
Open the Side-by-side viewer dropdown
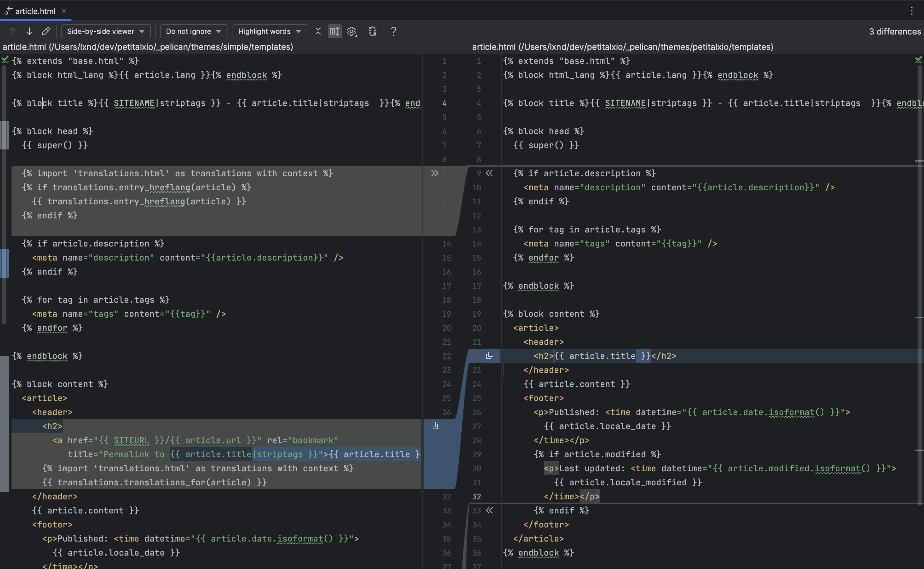point(106,31)
